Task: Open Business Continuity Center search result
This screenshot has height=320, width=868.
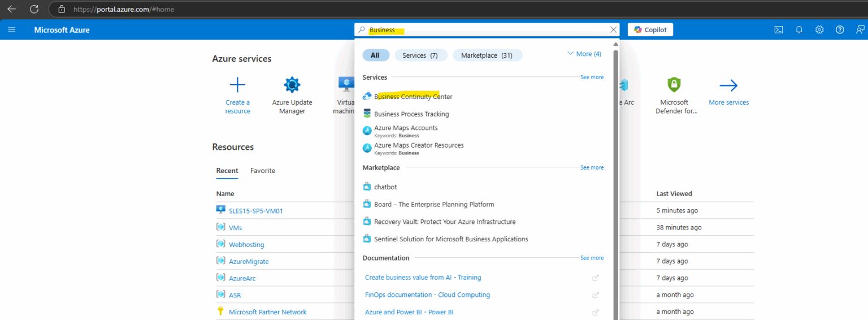Action: point(413,97)
